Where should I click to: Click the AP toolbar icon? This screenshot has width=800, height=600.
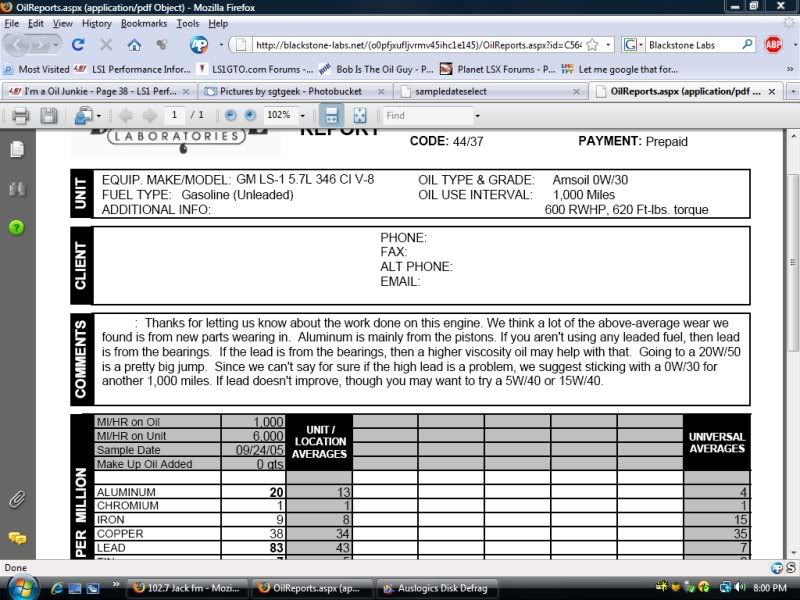pos(199,45)
